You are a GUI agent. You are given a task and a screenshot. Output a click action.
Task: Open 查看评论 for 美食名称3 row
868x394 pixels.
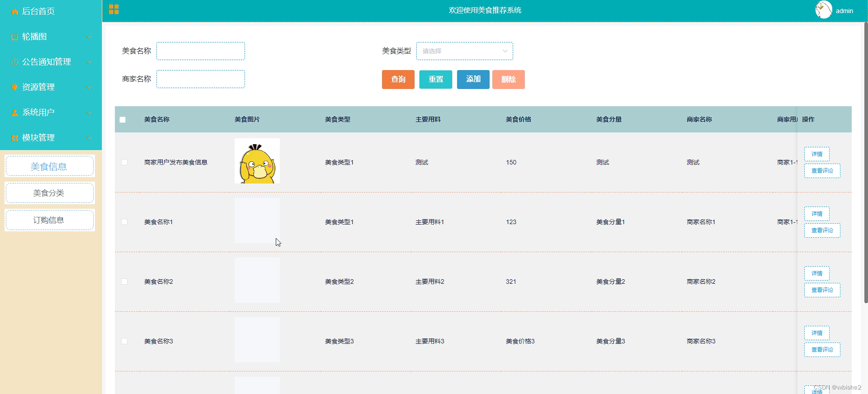pyautogui.click(x=822, y=350)
